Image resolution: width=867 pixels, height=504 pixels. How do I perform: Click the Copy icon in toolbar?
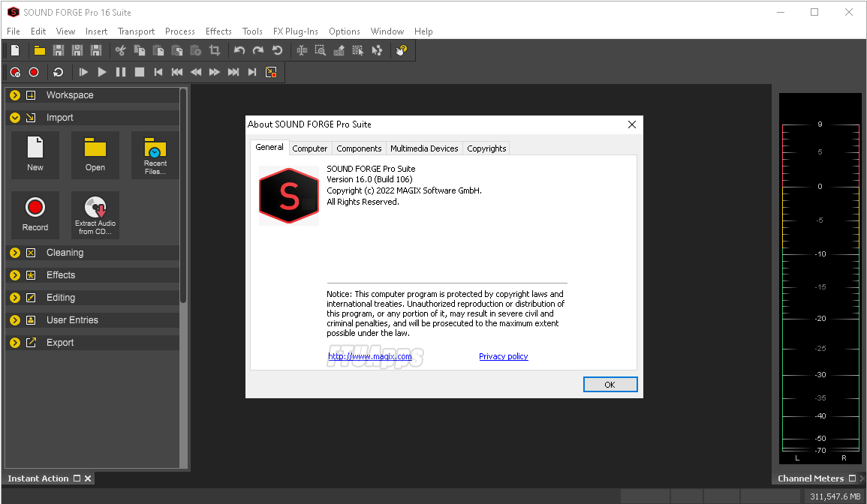[140, 50]
